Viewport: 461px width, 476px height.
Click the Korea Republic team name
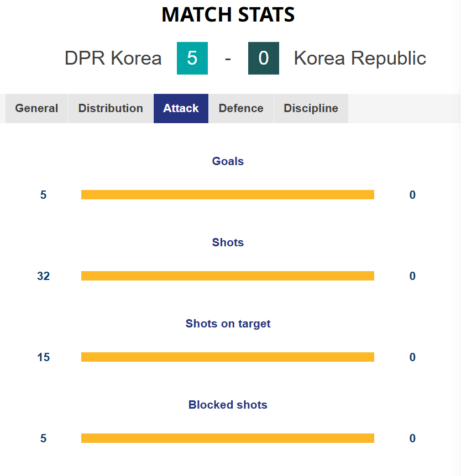click(x=359, y=58)
